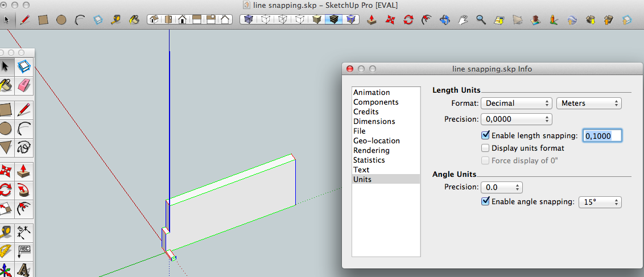Select the Pencil line tool in top toolbar
Image resolution: width=644 pixels, height=277 pixels.
(24, 20)
